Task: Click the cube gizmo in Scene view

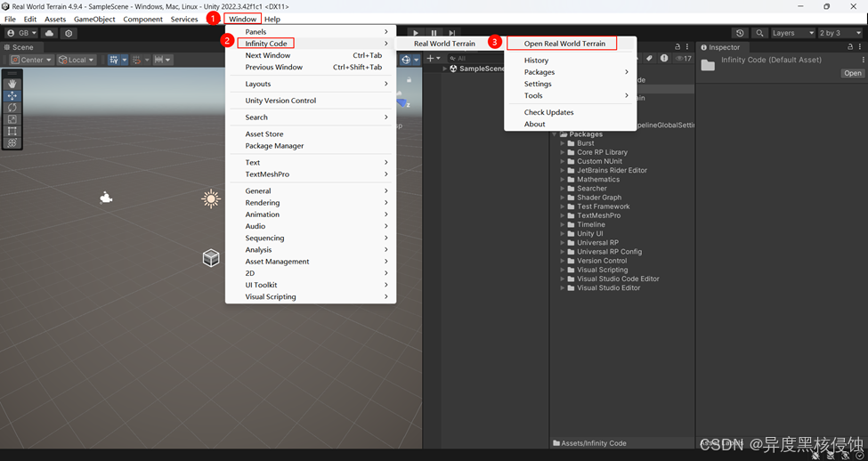Action: pyautogui.click(x=211, y=258)
